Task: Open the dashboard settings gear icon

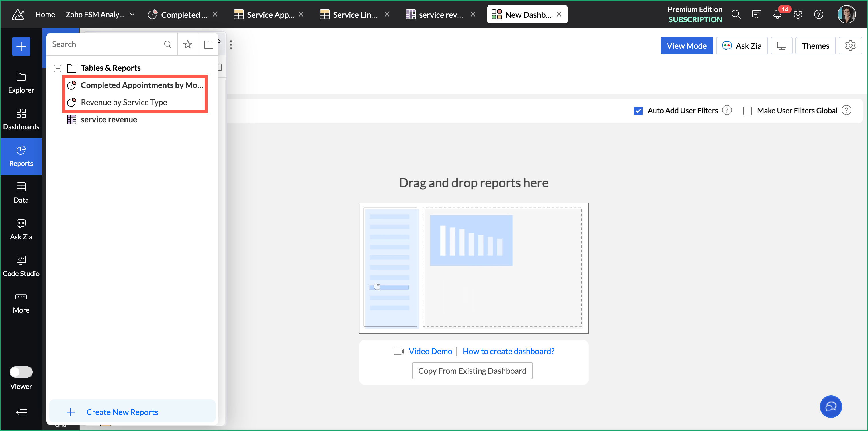Action: click(x=850, y=46)
